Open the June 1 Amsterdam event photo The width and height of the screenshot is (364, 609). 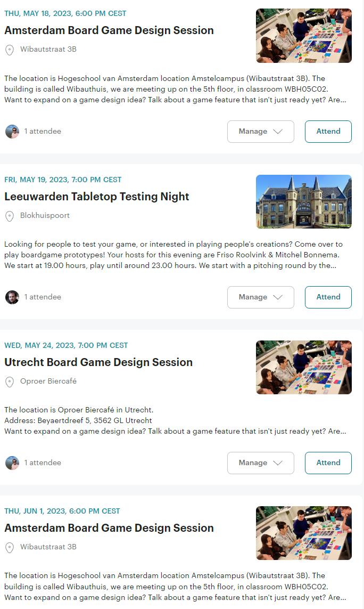click(303, 533)
